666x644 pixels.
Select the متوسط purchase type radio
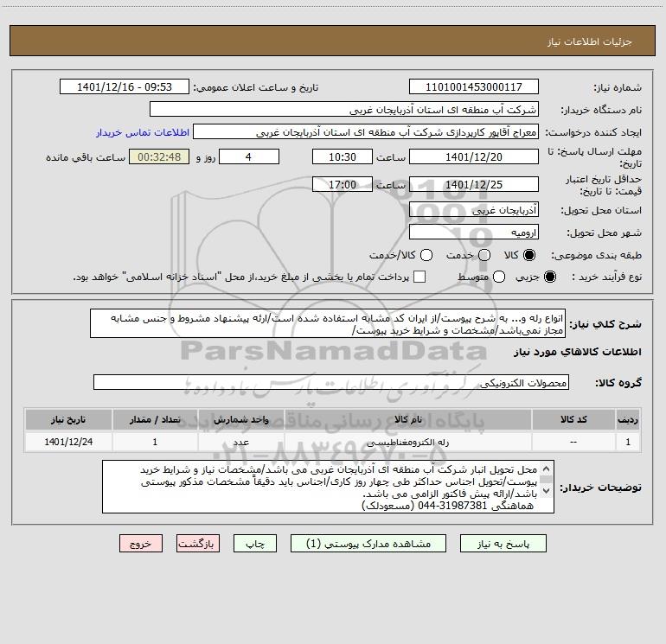[x=499, y=277]
